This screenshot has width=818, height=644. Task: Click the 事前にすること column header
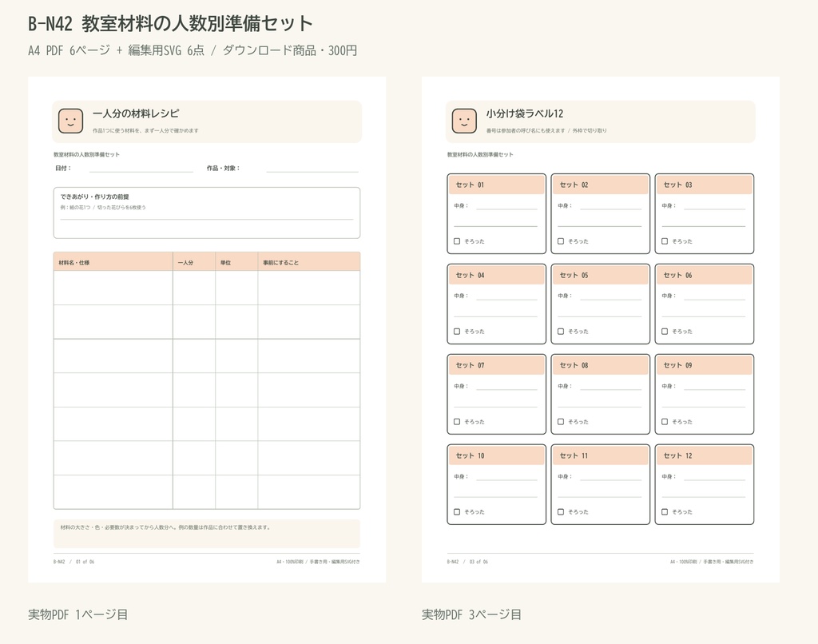pos(309,262)
